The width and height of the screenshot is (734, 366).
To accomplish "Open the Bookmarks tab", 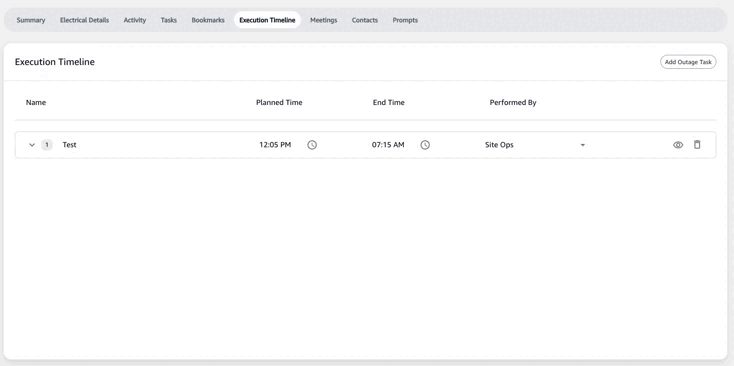I will click(208, 20).
